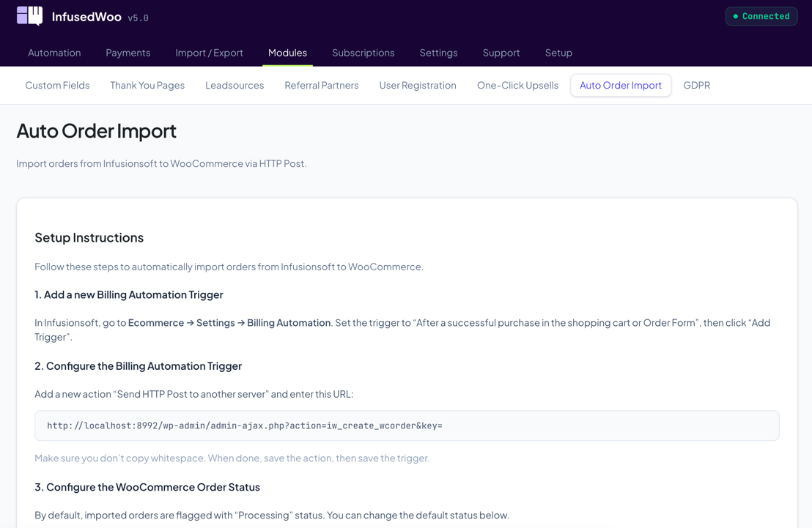Open the Import / Export section
Viewport: 812px width, 528px height.
point(209,52)
